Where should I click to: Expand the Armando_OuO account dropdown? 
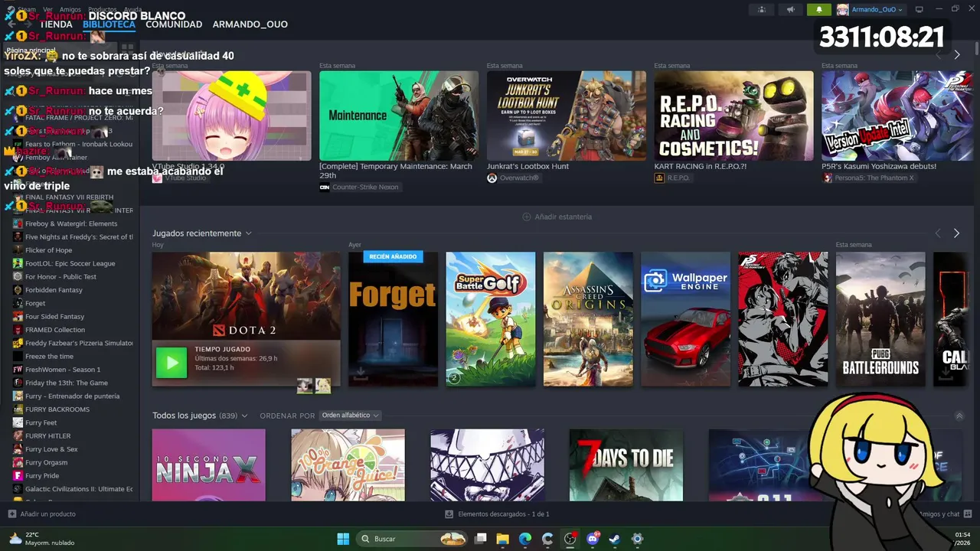click(900, 10)
